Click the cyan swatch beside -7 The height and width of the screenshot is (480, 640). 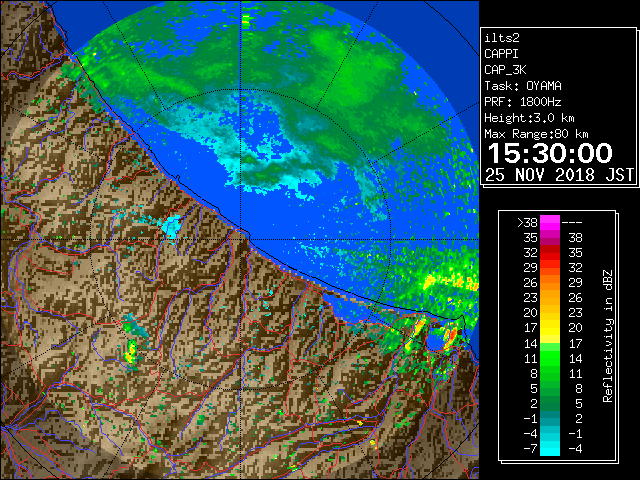[x=550, y=448]
